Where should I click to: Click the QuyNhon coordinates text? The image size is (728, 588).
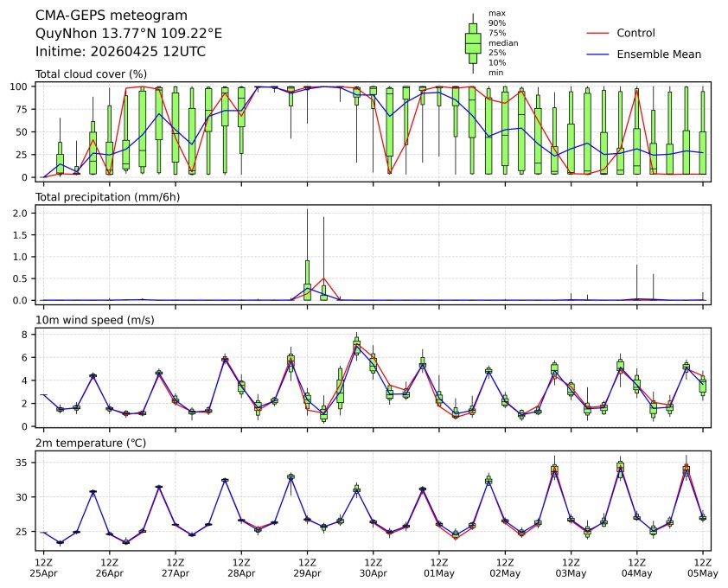(128, 33)
